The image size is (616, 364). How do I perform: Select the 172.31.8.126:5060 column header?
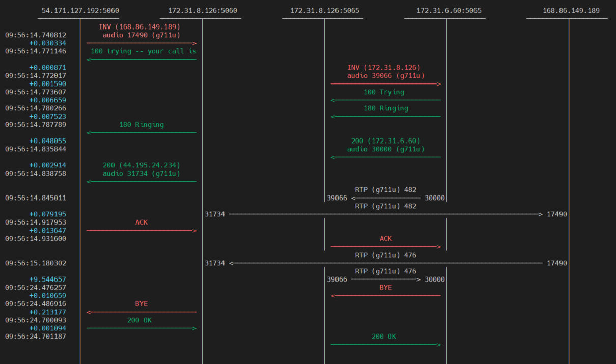pos(203,10)
